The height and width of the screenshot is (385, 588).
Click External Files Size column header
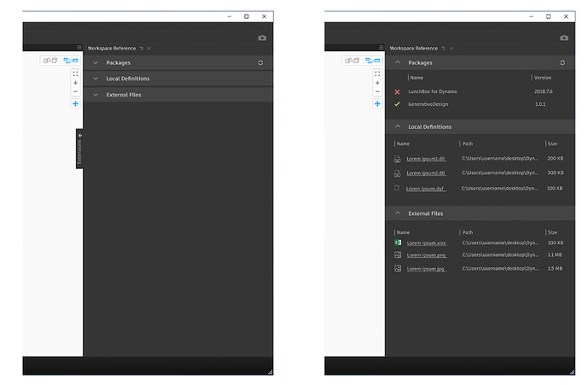click(552, 232)
